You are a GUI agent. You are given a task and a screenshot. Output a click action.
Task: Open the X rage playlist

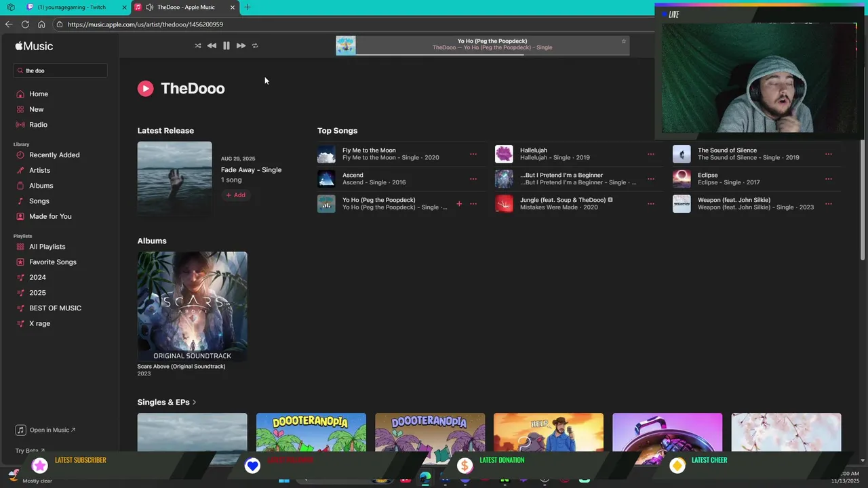click(40, 323)
